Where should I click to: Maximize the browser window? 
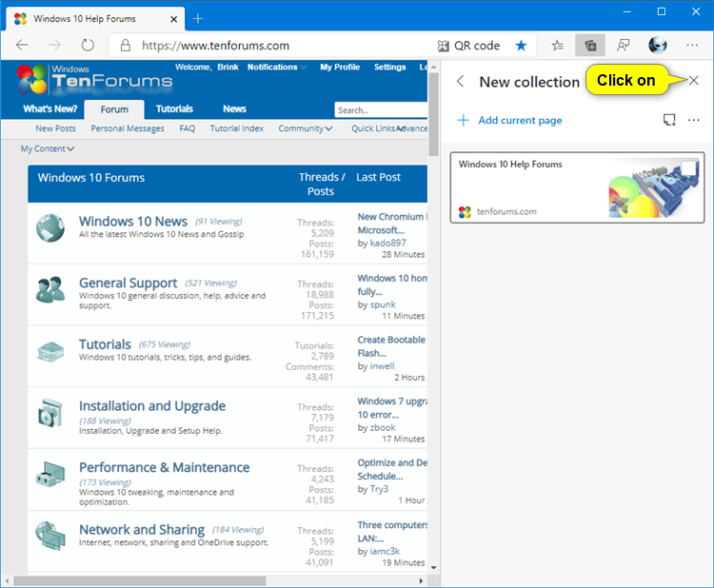[662, 11]
